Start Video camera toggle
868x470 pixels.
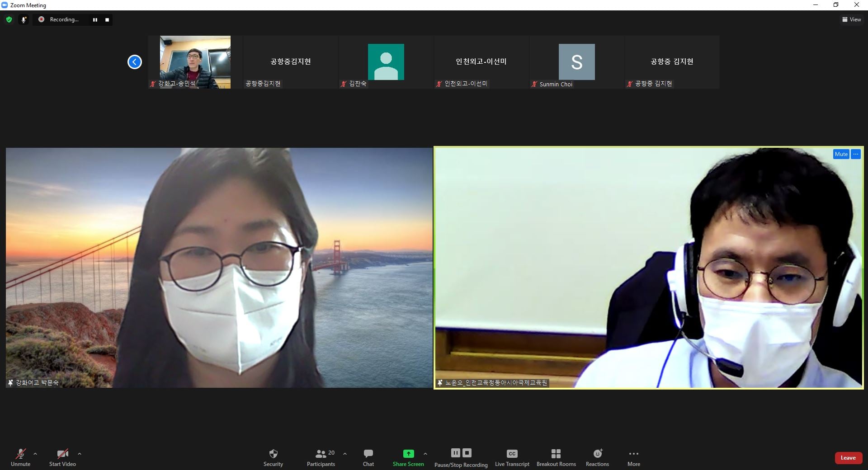[62, 454]
